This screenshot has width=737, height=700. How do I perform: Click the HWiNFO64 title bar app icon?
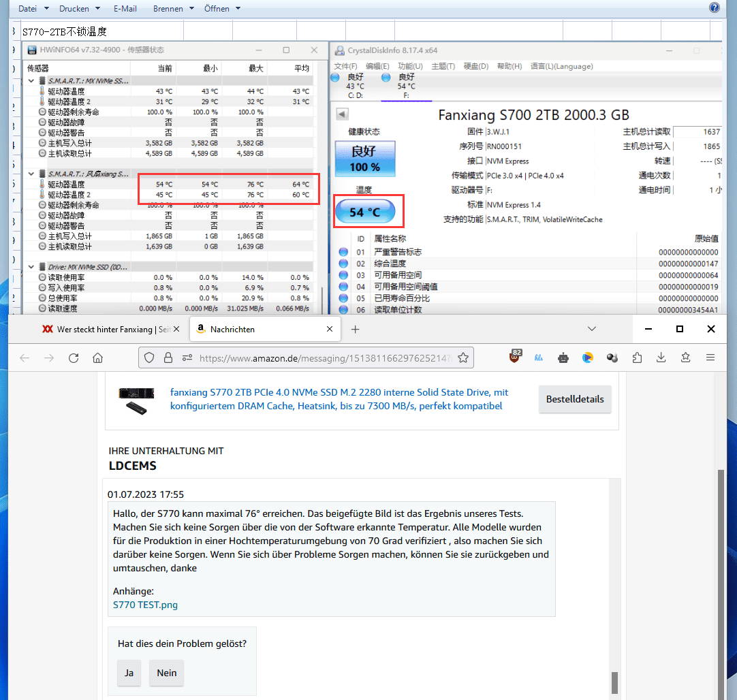(x=32, y=50)
